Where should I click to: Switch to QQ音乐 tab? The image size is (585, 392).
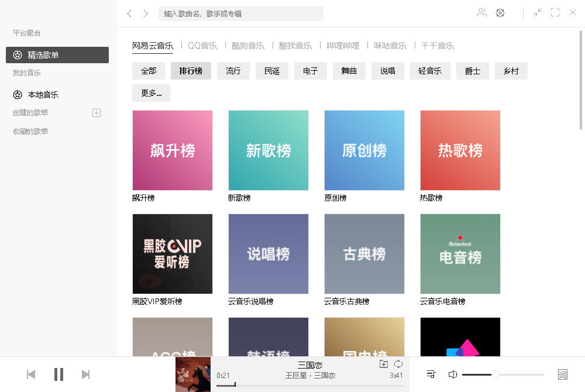pos(202,46)
